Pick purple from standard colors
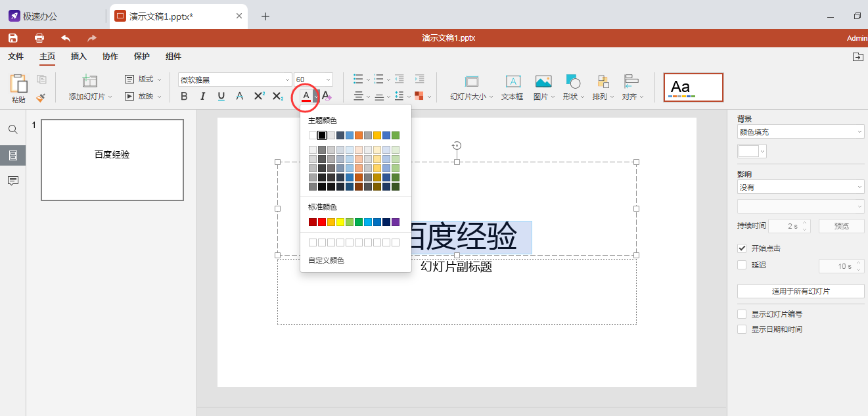Viewport: 868px width, 416px height. [396, 222]
